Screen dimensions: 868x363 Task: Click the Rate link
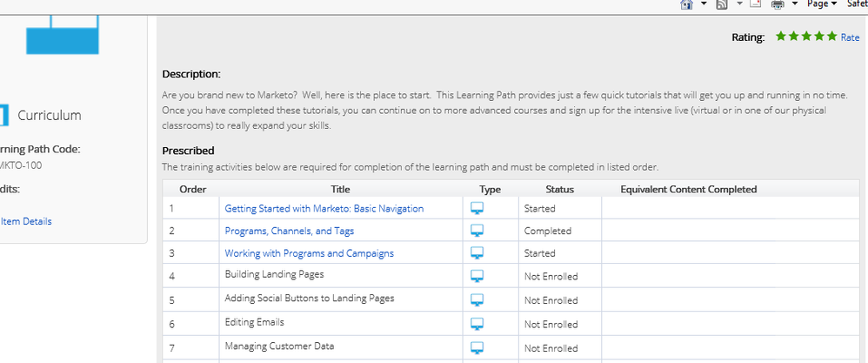(850, 37)
